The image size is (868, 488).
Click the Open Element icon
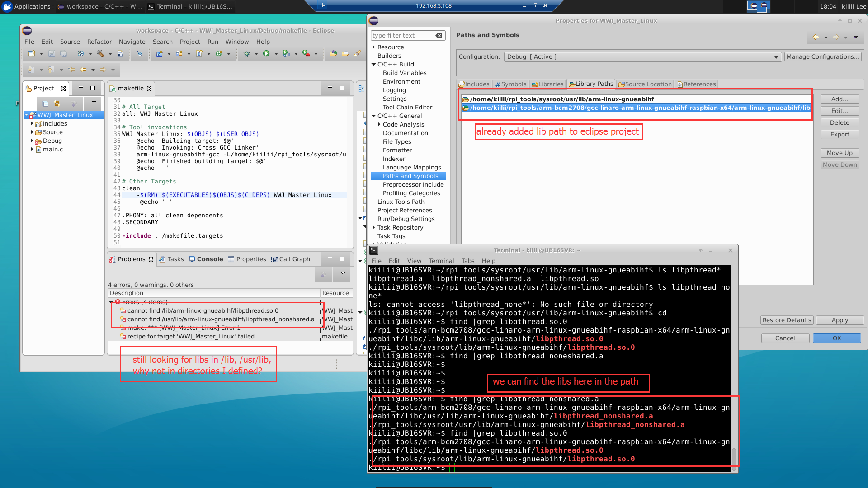334,54
